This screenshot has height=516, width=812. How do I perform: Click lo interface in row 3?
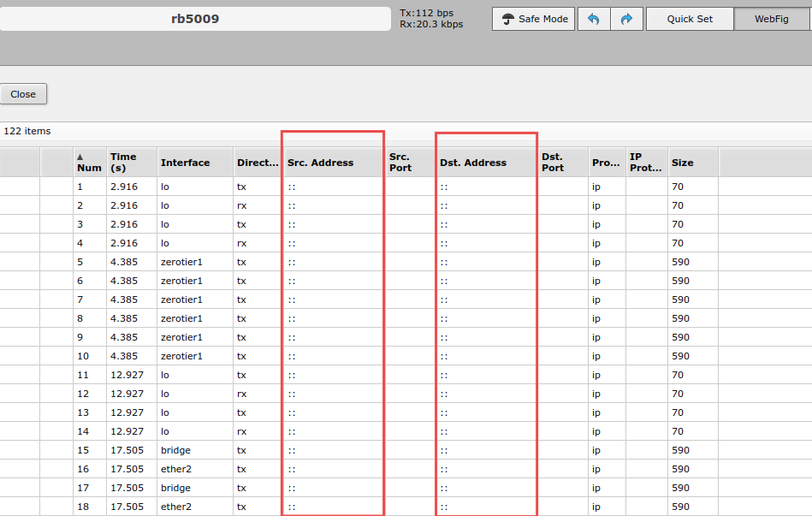[165, 224]
